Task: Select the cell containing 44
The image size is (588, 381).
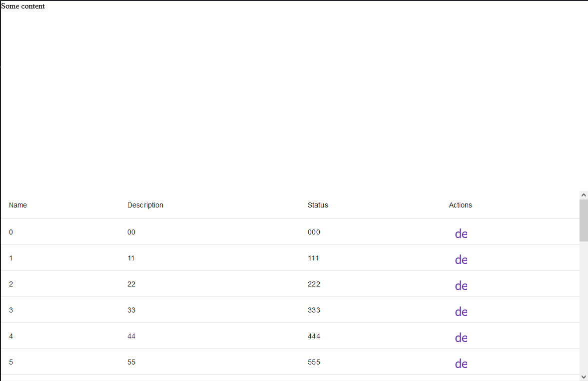Action: 131,336
